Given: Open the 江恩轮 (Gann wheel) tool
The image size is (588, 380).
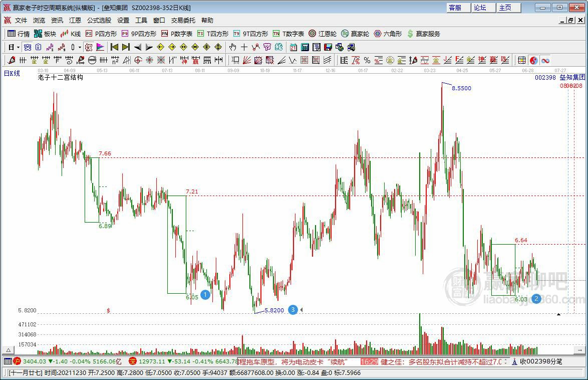Looking at the screenshot, I should [x=322, y=34].
